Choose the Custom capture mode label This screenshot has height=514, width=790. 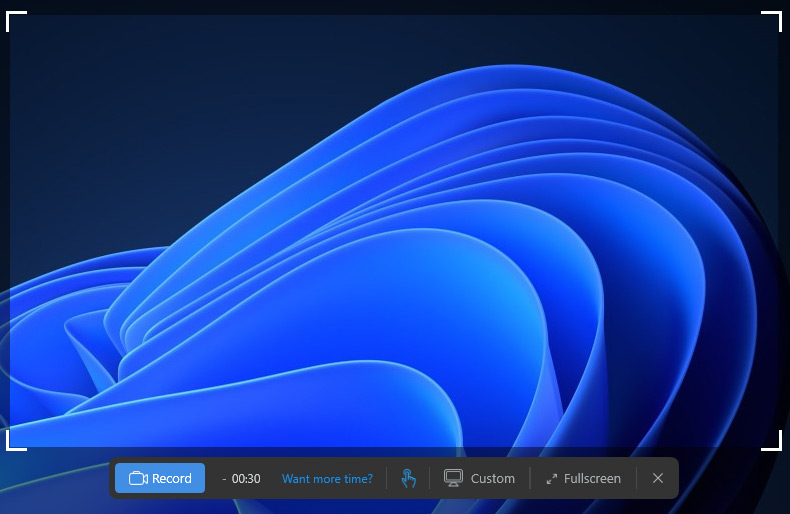pos(492,479)
